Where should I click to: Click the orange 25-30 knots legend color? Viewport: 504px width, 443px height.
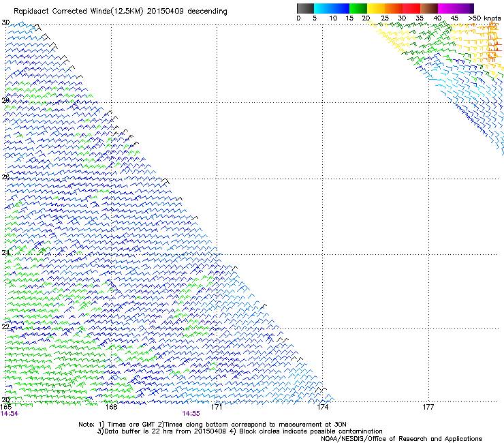pos(394,8)
